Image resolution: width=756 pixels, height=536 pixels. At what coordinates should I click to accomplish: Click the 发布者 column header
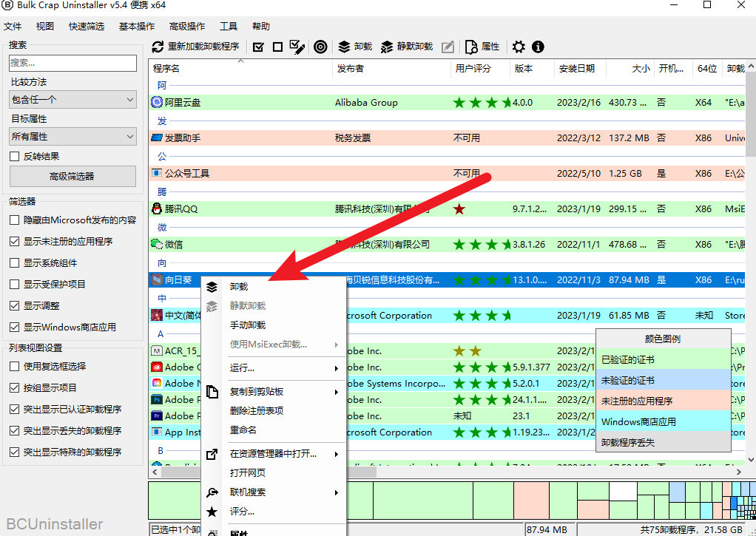click(391, 69)
